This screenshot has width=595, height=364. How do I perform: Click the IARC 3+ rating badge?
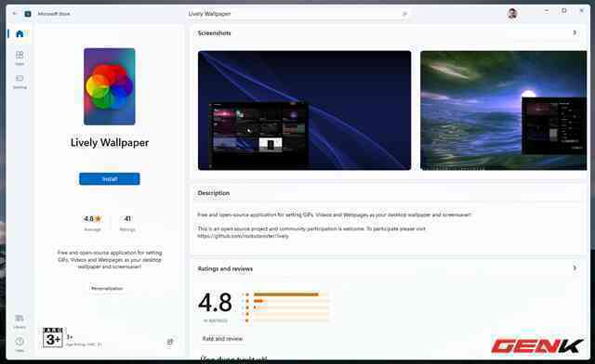click(x=52, y=337)
